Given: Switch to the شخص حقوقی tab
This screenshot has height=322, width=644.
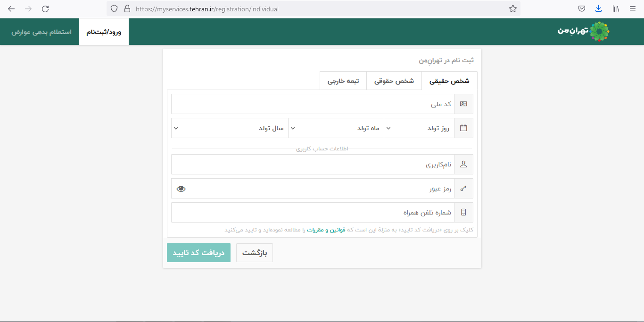Looking at the screenshot, I should point(394,81).
